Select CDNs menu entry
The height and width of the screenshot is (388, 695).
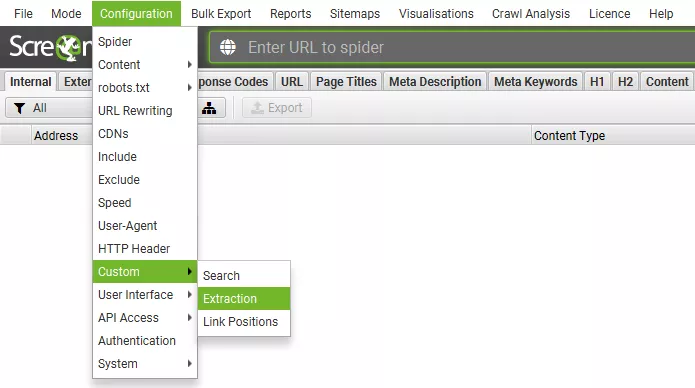(x=145, y=134)
